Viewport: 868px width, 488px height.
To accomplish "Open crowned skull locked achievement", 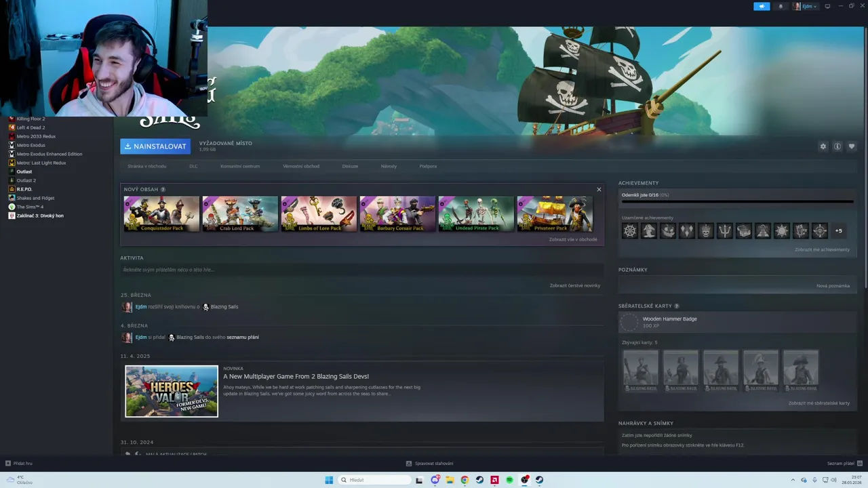I will pos(706,231).
